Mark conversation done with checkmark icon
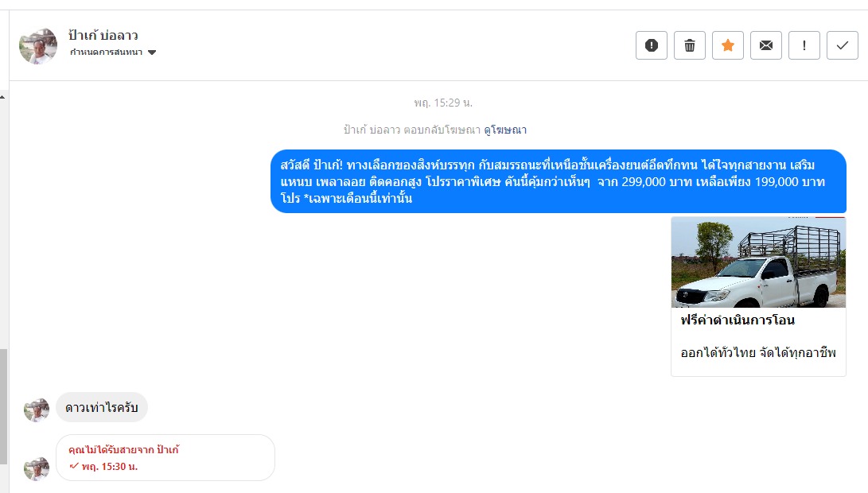The height and width of the screenshot is (493, 868). (x=843, y=45)
